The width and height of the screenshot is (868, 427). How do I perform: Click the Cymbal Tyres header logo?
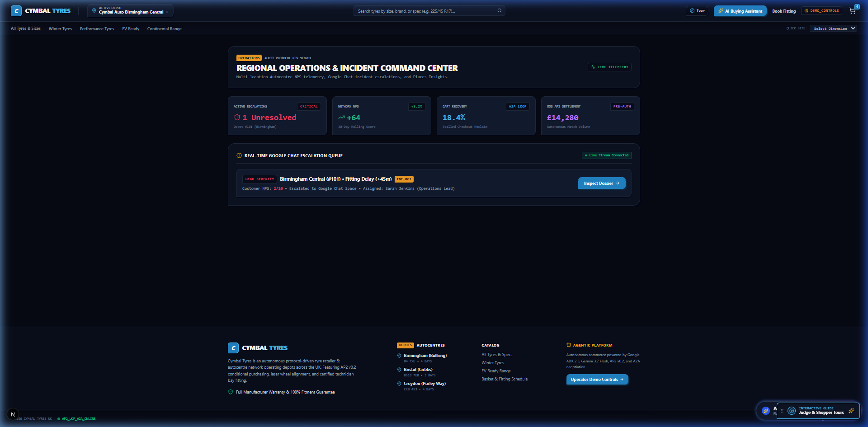point(41,11)
